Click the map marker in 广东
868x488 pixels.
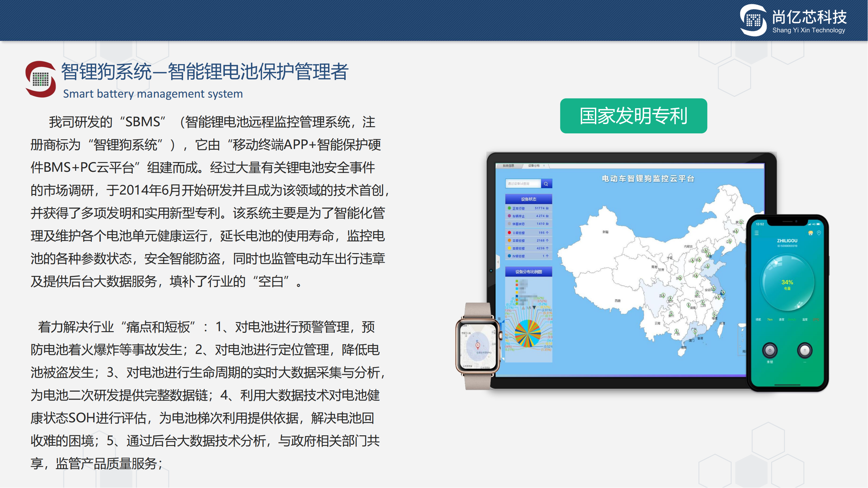695,332
